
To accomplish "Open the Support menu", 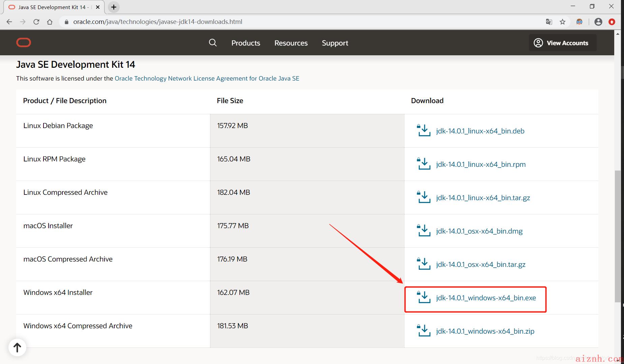I will [x=335, y=43].
